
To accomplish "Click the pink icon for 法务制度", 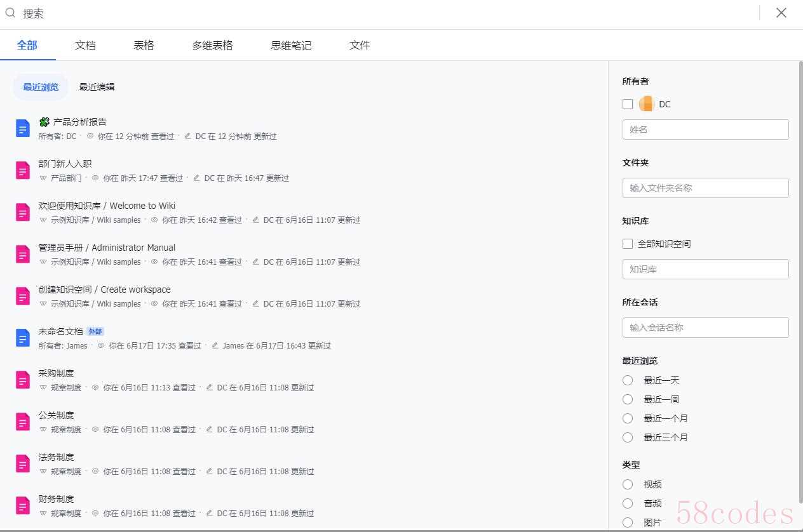I will tap(23, 463).
